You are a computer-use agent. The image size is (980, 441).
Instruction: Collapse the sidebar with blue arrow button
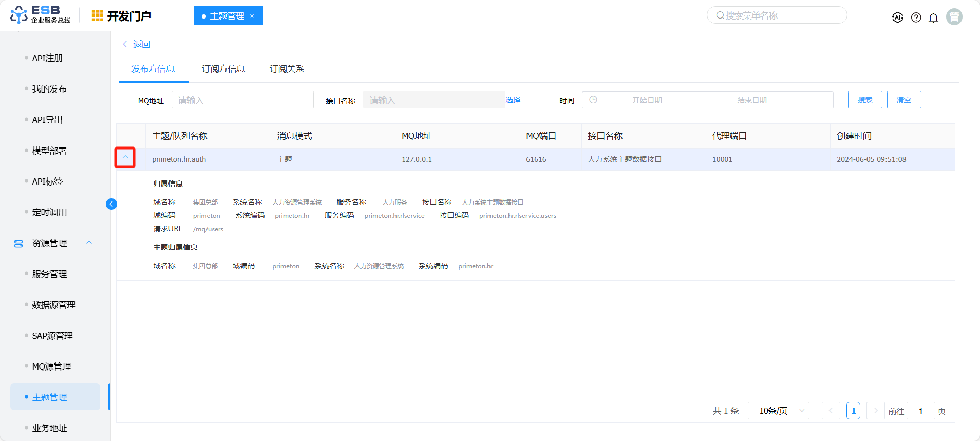pyautogui.click(x=111, y=204)
